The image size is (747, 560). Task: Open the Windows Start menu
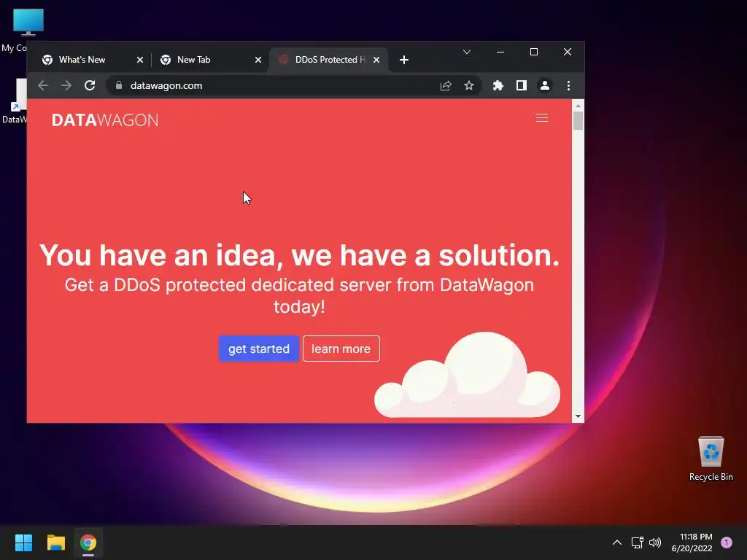[23, 542]
